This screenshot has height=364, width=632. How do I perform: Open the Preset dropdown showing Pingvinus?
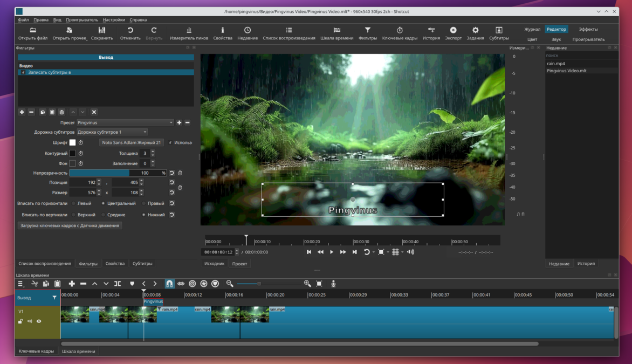(125, 122)
